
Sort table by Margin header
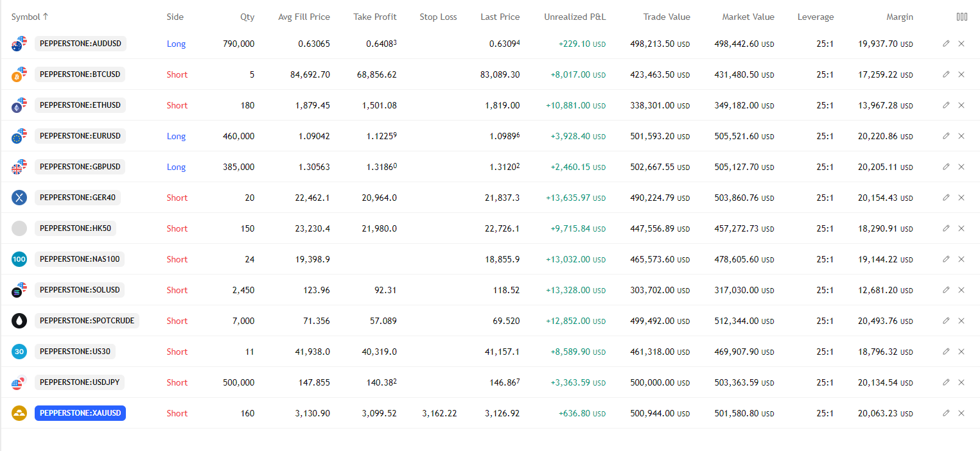899,17
